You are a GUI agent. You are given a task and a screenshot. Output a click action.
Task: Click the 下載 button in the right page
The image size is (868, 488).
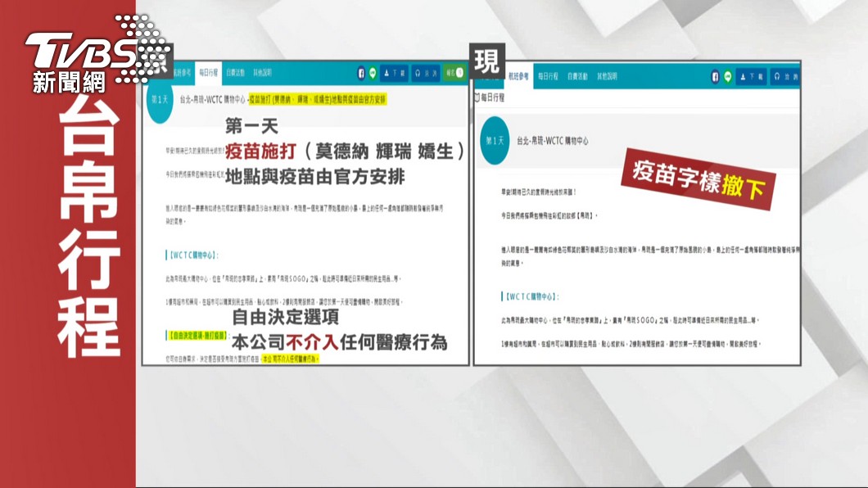coord(752,77)
